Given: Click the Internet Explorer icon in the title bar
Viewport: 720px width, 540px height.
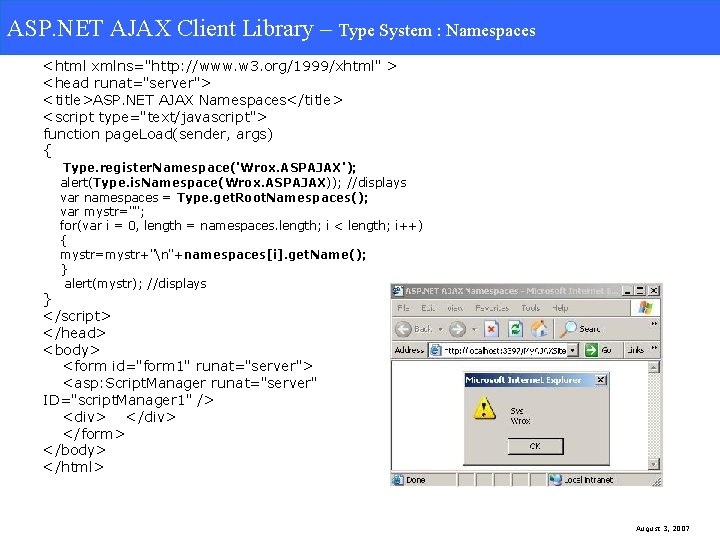Looking at the screenshot, I should click(x=398, y=291).
